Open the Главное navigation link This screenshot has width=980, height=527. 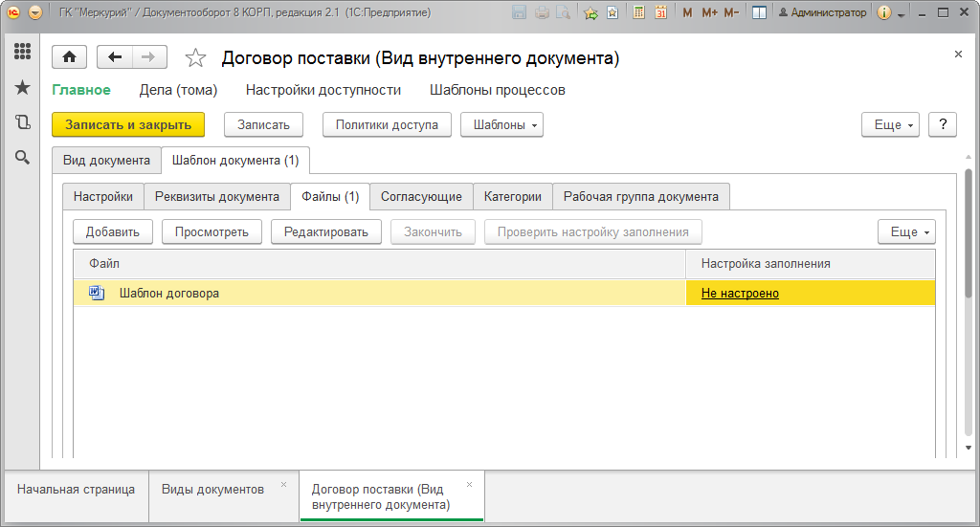(81, 90)
